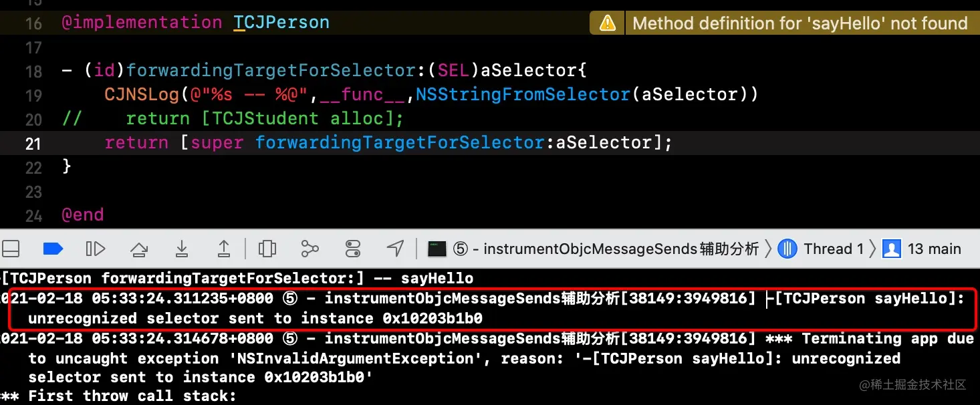Click the TCJPerson implementation class name
980x405 pixels.
point(281,23)
